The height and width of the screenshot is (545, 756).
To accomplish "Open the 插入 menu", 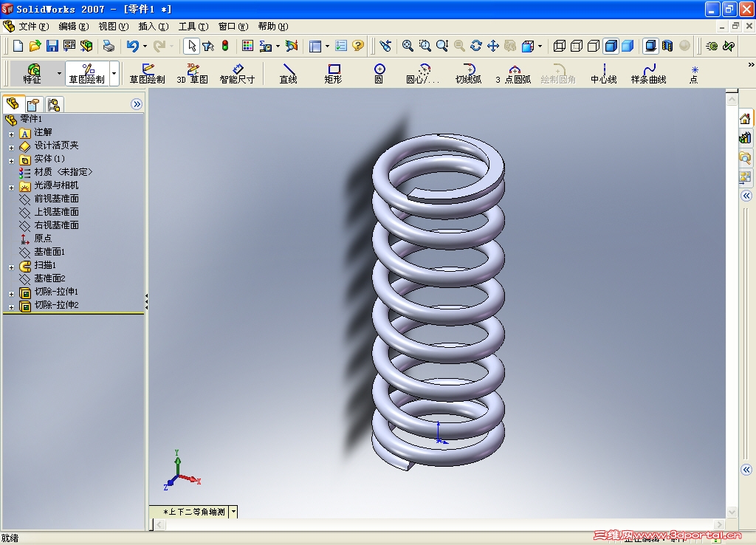I will [x=154, y=27].
